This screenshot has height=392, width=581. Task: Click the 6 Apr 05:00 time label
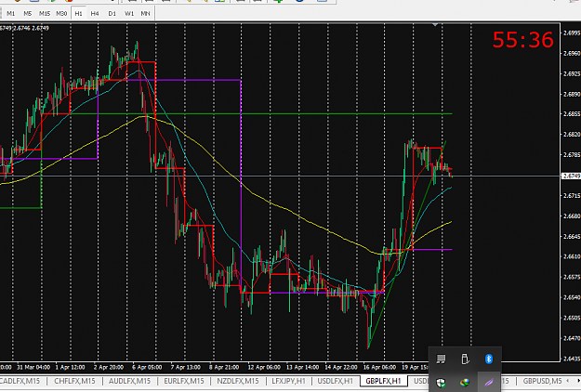click(x=147, y=367)
